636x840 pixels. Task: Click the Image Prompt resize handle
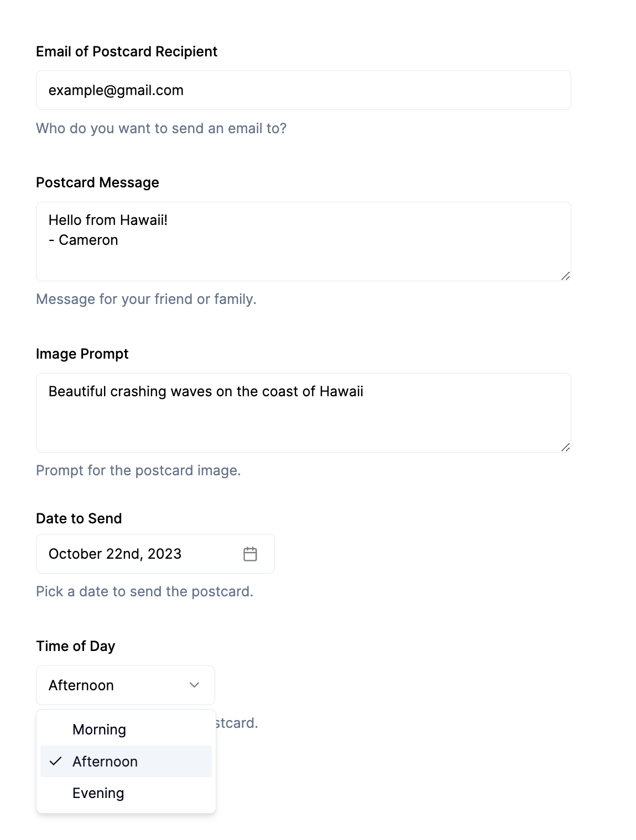(565, 447)
